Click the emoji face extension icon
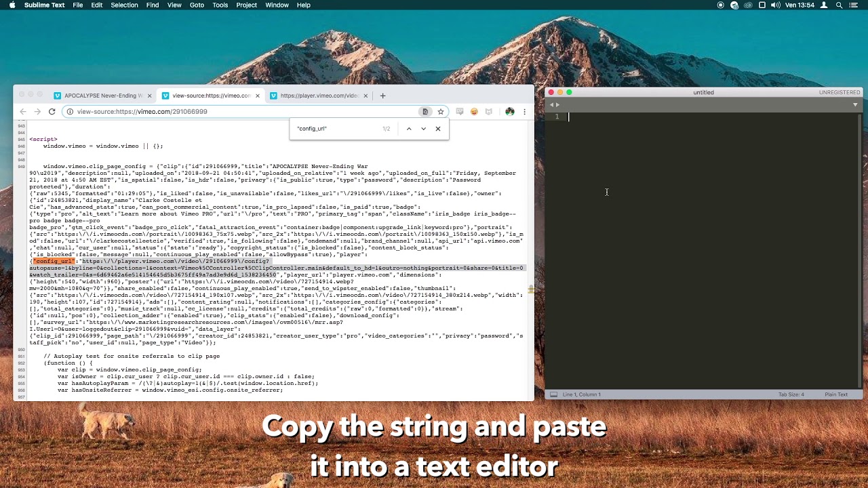The height and width of the screenshot is (488, 868). pyautogui.click(x=474, y=111)
